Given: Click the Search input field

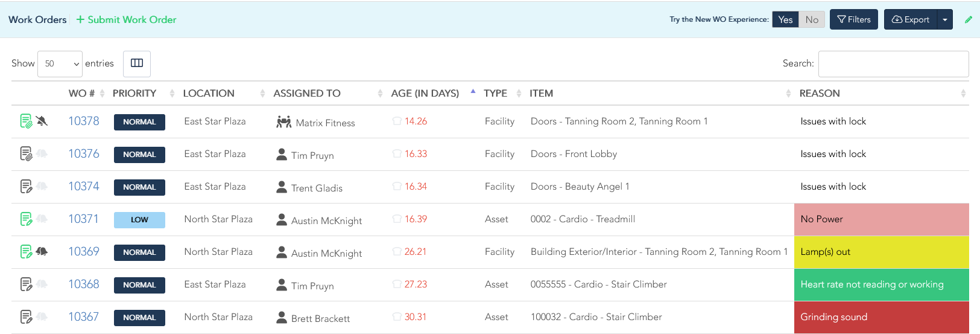Looking at the screenshot, I should (893, 63).
